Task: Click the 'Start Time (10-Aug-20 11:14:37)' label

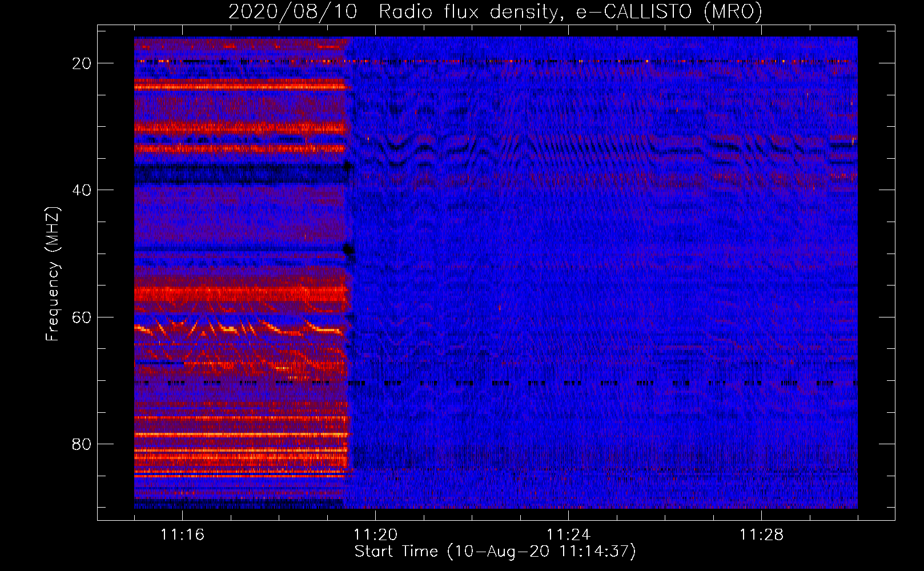Action: pos(495,552)
